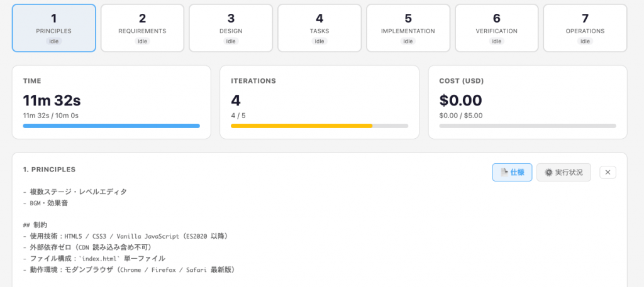Open the 2 Requirements stage card
This screenshot has width=644, height=287.
tap(142, 28)
